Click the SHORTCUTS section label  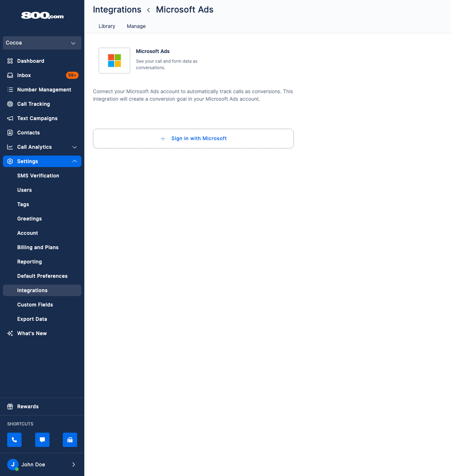(20, 424)
